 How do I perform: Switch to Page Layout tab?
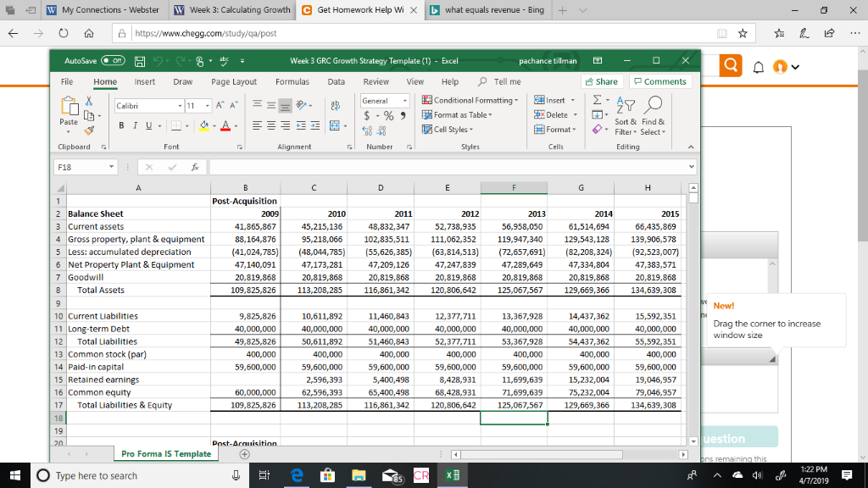[x=234, y=81]
